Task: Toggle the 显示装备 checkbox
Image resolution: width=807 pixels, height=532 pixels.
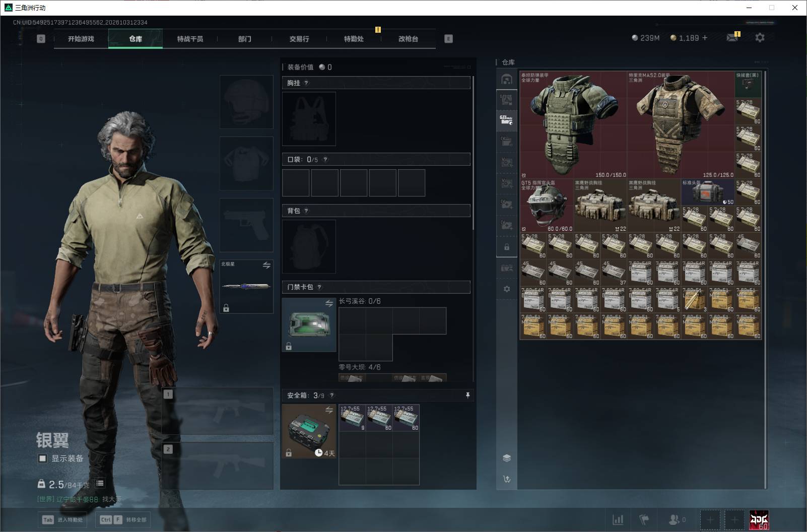Action: pos(43,458)
